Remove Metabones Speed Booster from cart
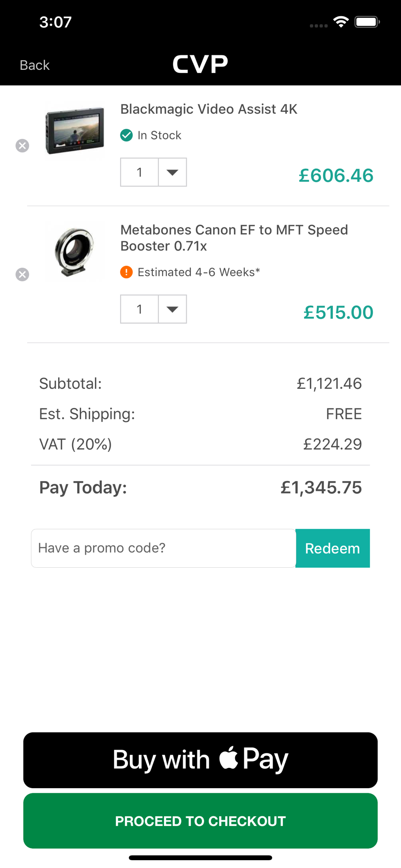 click(22, 275)
